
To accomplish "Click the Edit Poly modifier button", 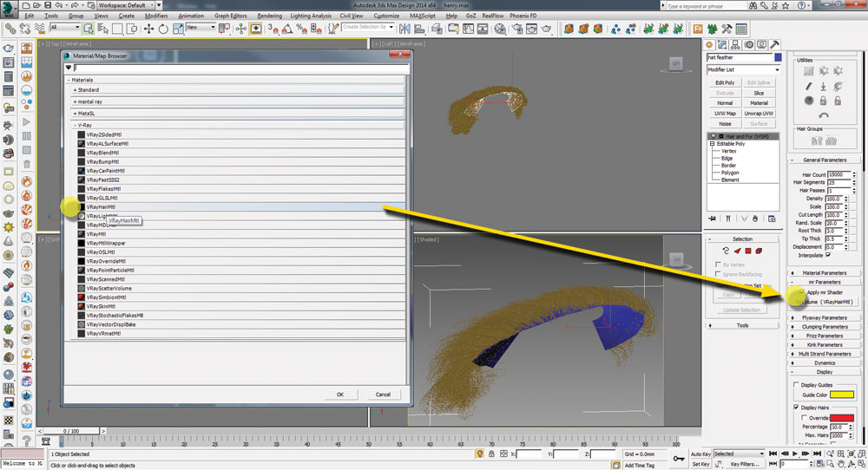I will 725,82.
